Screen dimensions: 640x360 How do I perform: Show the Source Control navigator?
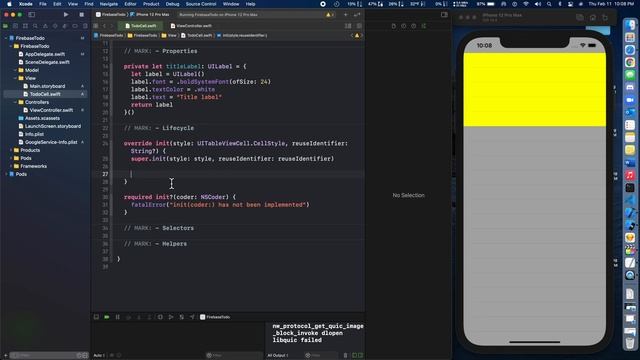[16, 26]
